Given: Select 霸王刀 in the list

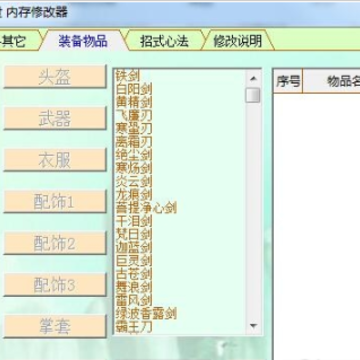Looking at the screenshot, I should [x=134, y=326].
